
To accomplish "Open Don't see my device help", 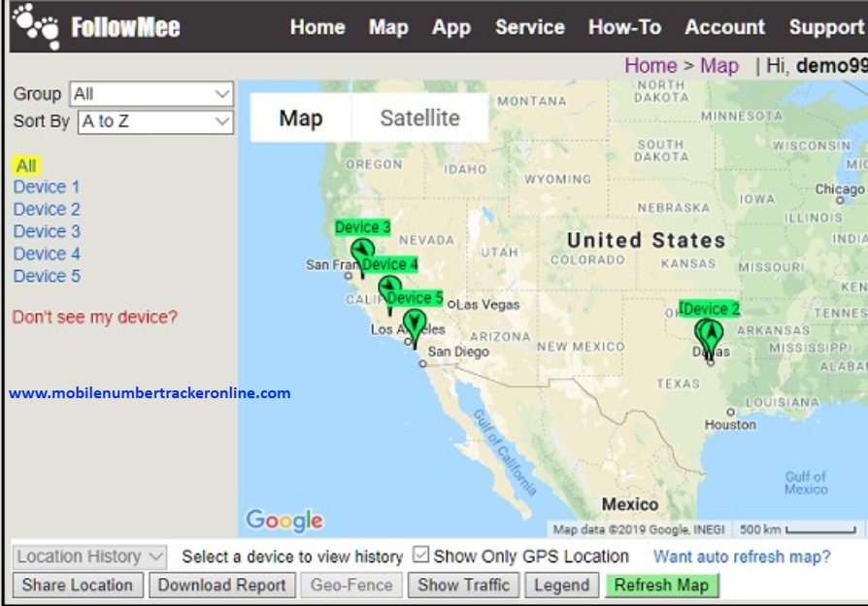I will point(95,317).
